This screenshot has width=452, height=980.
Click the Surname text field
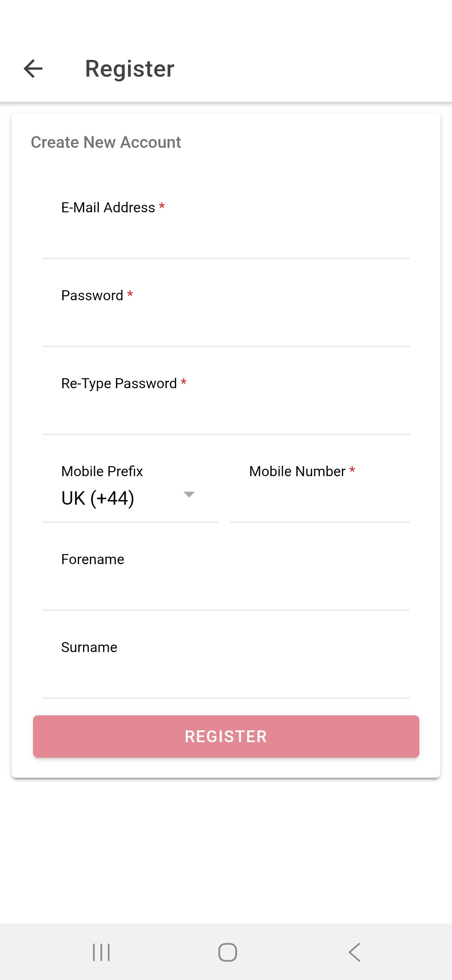tap(226, 678)
